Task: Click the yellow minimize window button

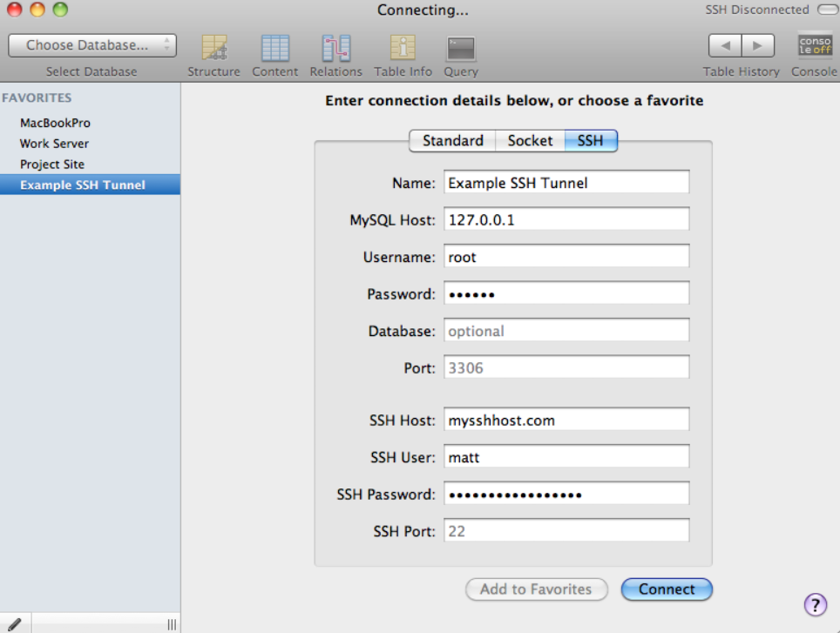Action: (x=37, y=9)
